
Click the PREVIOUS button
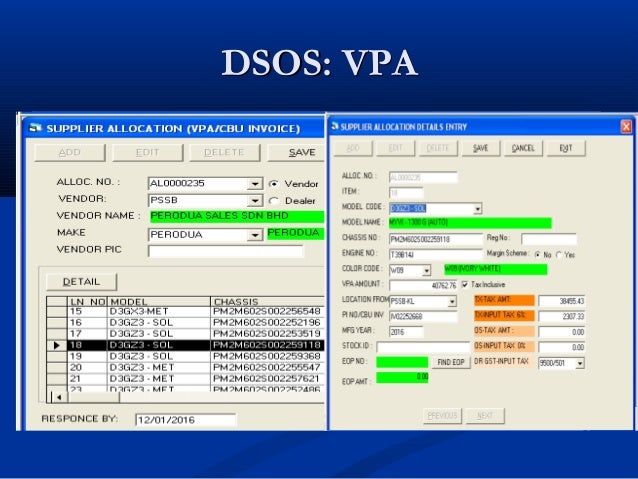point(442,416)
